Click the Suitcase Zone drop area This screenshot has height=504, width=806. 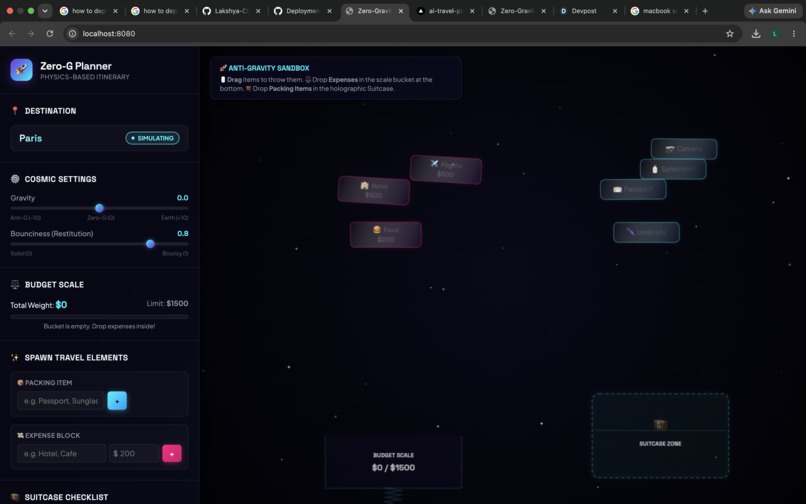tap(660, 436)
